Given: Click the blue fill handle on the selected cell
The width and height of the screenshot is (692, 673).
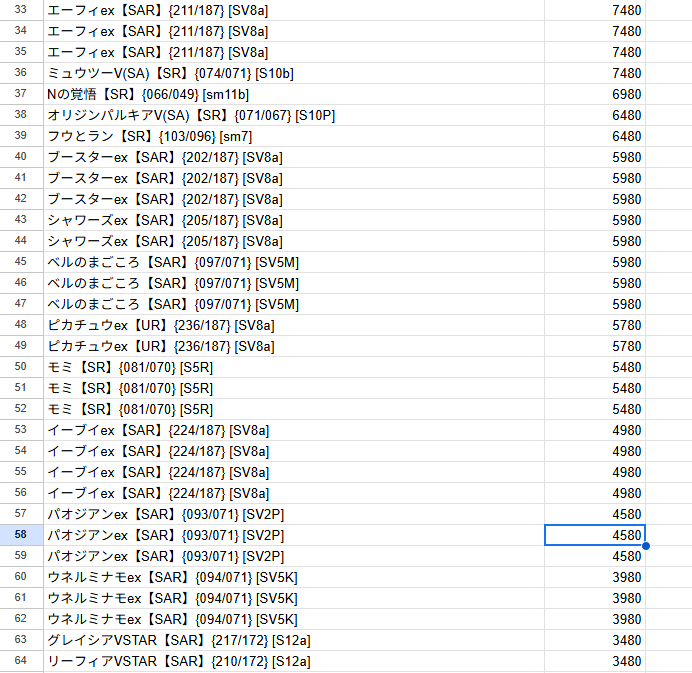Looking at the screenshot, I should [x=646, y=546].
